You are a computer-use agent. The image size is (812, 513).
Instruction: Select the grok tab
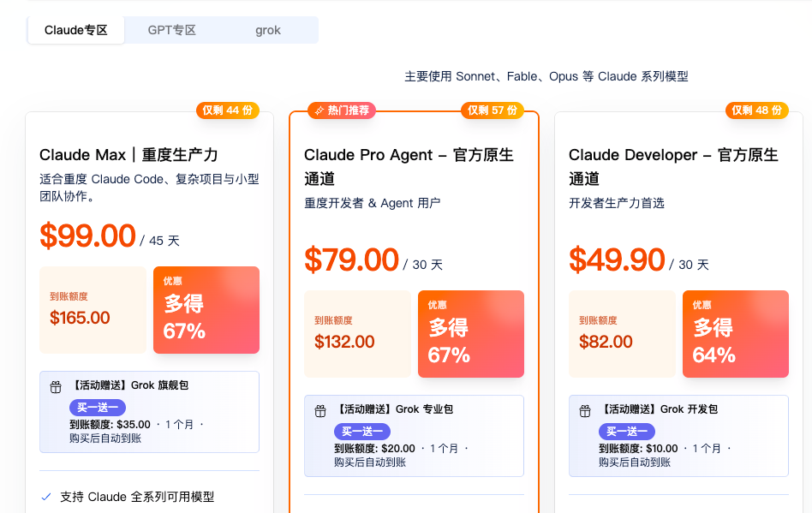(268, 30)
